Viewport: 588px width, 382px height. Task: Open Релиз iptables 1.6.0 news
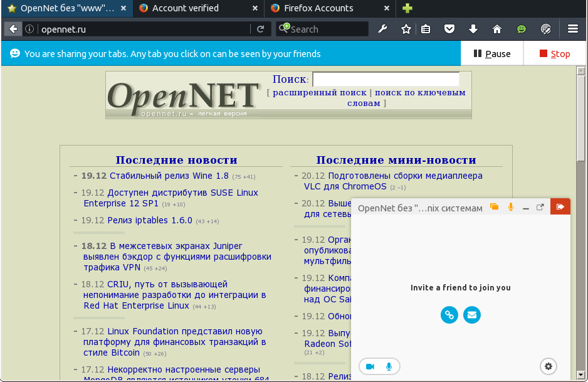[150, 220]
